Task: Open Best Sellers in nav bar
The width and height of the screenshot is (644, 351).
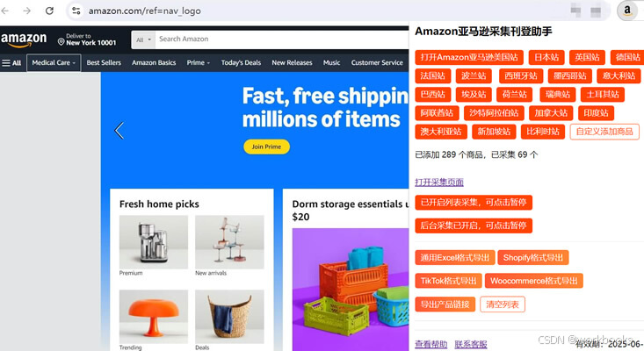Action: (104, 62)
